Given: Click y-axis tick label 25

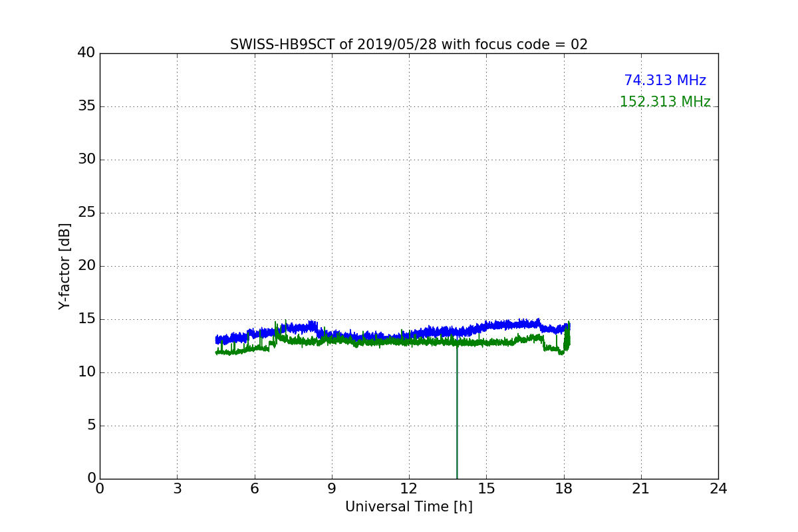Looking at the screenshot, I should click(86, 213).
